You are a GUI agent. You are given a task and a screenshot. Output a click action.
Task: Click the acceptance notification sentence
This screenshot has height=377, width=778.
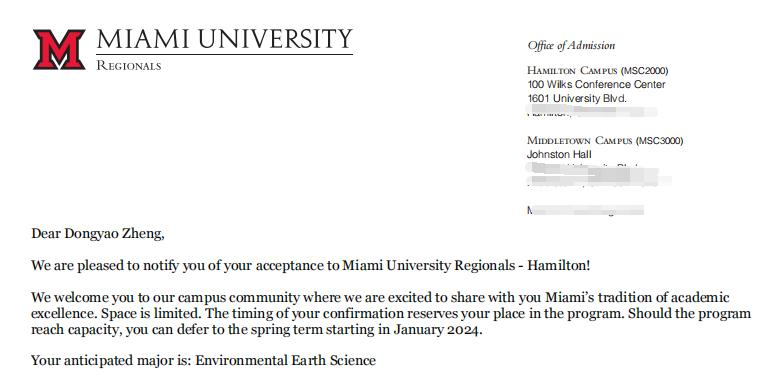tap(311, 266)
